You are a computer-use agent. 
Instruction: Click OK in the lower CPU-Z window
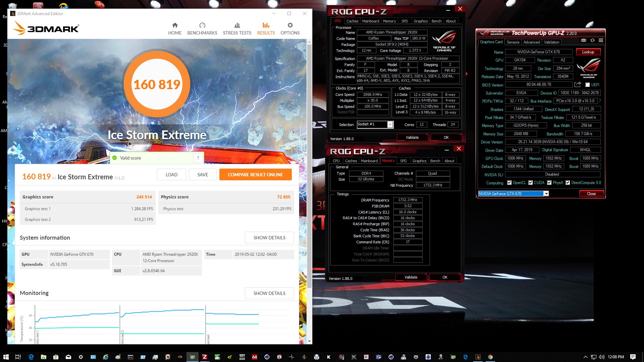[x=445, y=277]
